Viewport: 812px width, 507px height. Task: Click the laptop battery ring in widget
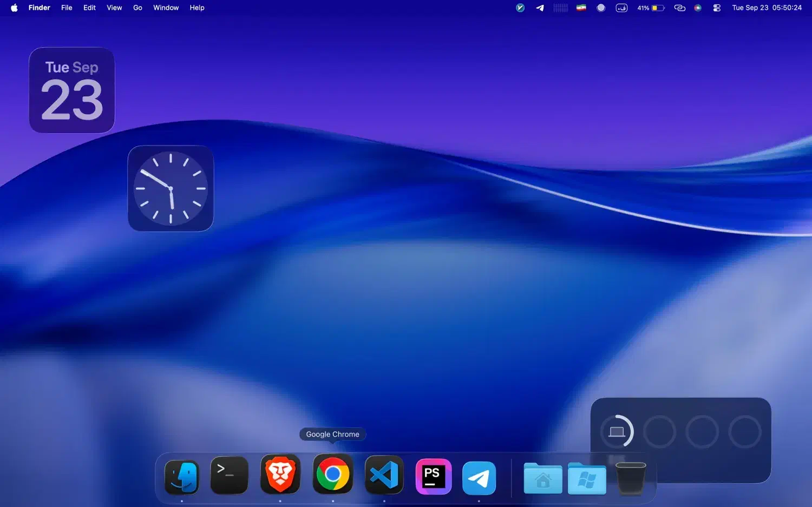617,431
